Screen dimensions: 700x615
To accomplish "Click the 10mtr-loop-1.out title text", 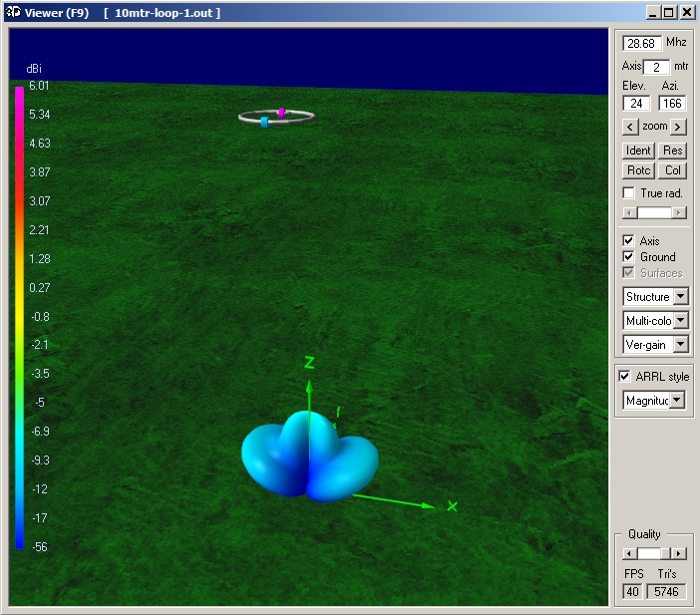I will [164, 13].
